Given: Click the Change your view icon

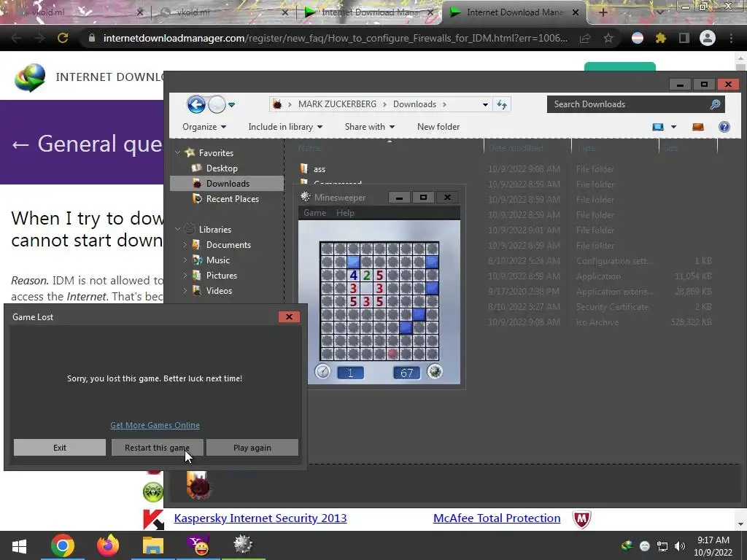Looking at the screenshot, I should pyautogui.click(x=658, y=127).
